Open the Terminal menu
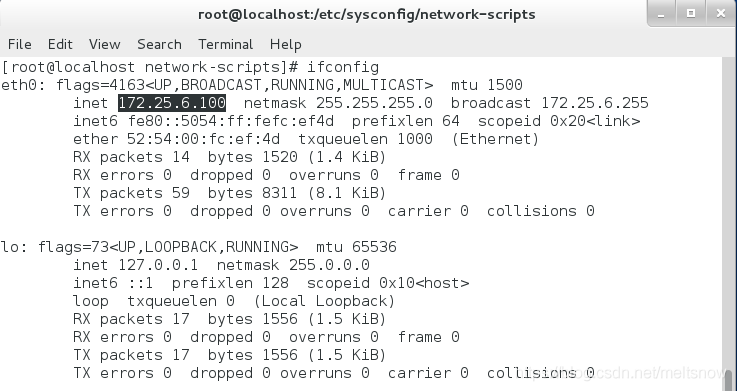The width and height of the screenshot is (737, 391). [226, 44]
